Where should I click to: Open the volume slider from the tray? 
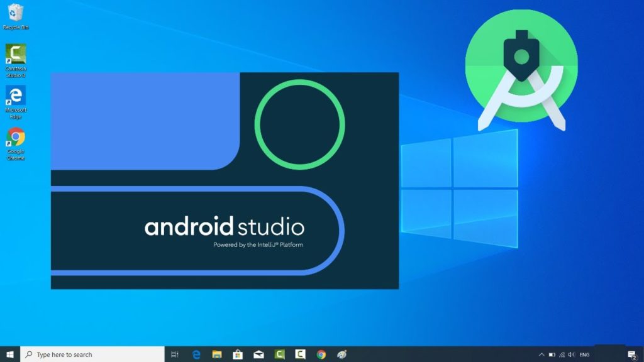pyautogui.click(x=571, y=354)
